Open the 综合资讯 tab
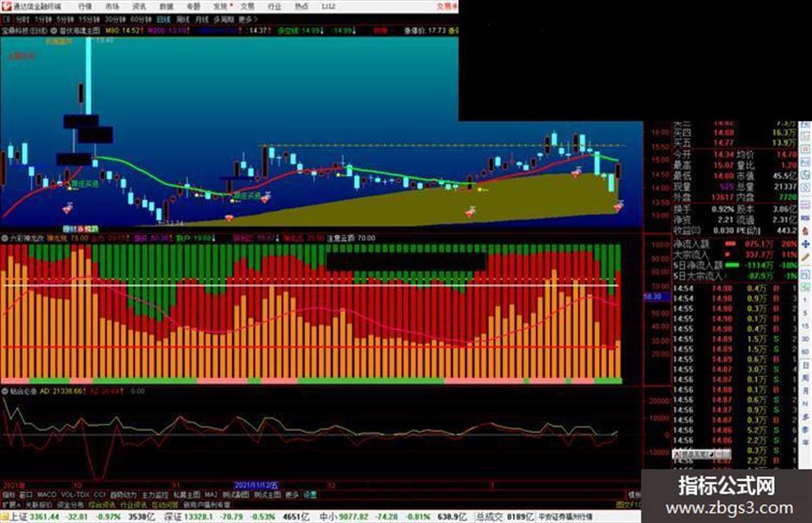The height and width of the screenshot is (523, 812). 102,504
